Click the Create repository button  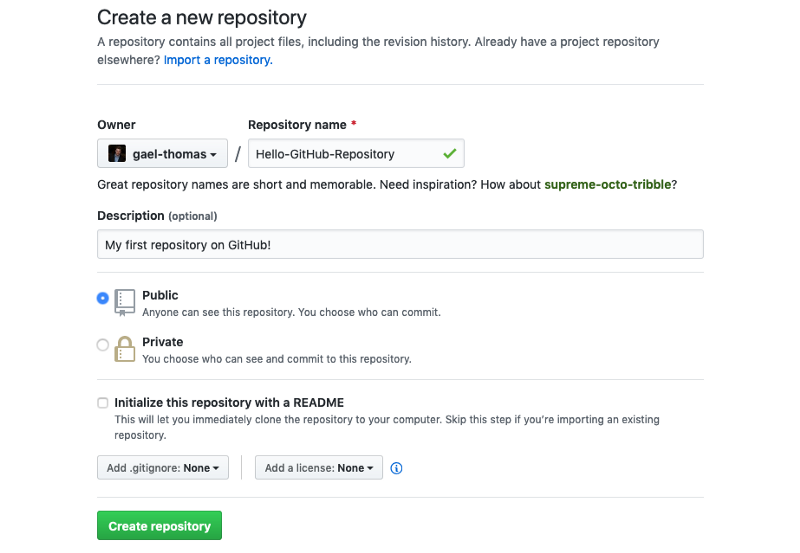point(159,526)
